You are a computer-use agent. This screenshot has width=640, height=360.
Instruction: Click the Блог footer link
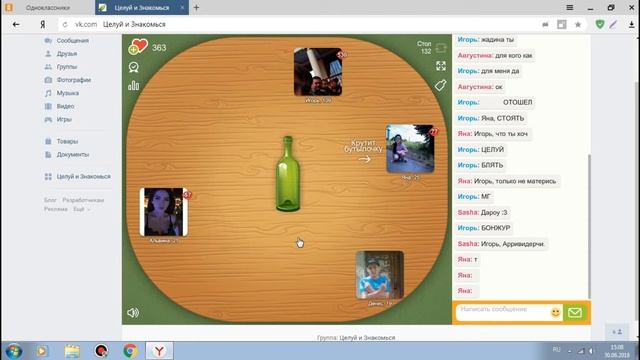[x=50, y=200]
